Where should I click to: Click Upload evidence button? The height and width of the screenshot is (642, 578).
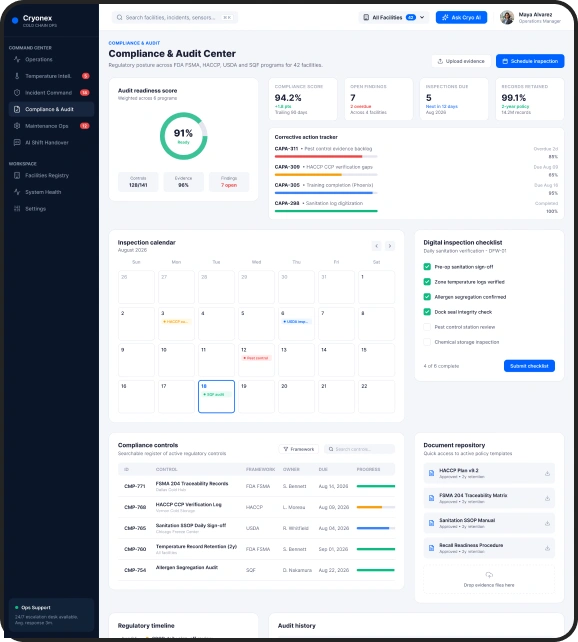pyautogui.click(x=461, y=61)
